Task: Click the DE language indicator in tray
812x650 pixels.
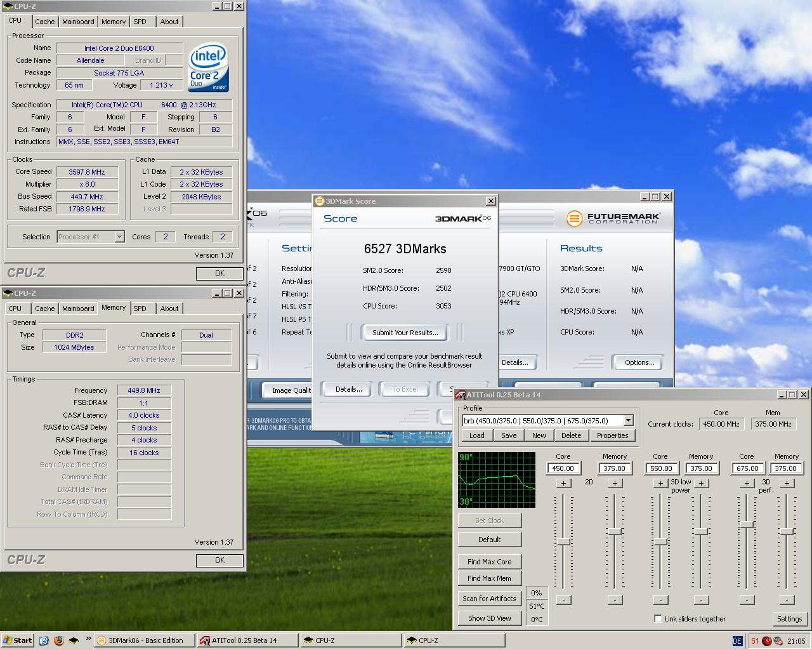Action: [x=737, y=641]
